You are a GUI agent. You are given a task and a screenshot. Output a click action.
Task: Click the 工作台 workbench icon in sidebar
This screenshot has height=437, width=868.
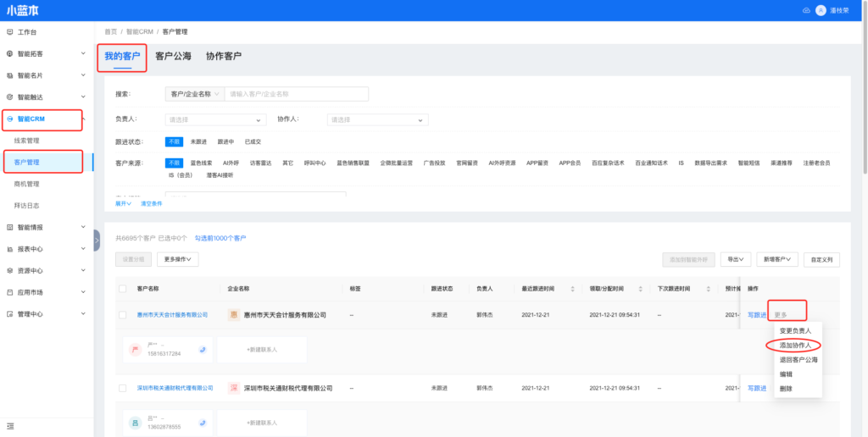pos(9,32)
